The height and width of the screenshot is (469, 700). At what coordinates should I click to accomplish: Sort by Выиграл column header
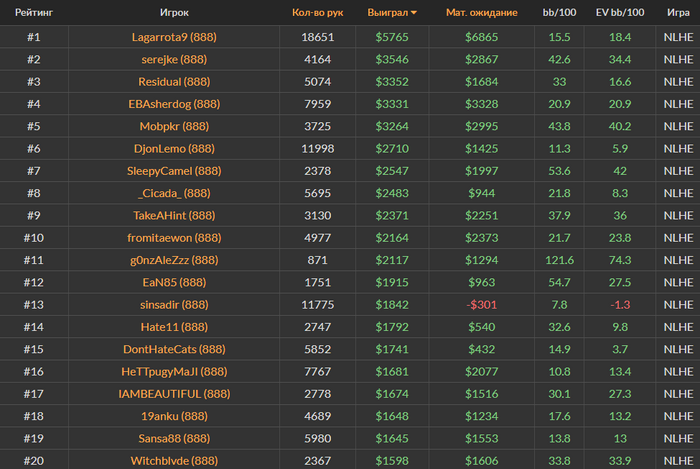pyautogui.click(x=388, y=12)
